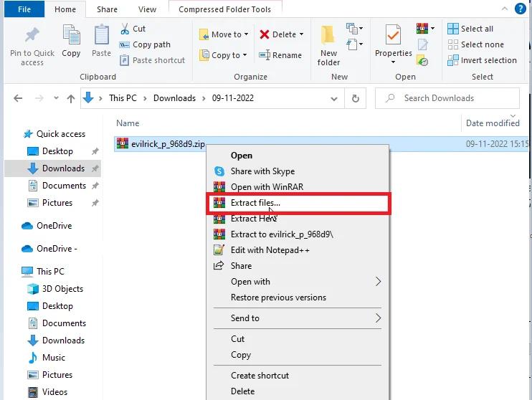Viewport: 532px width, 400px height.
Task: Open Quick access in navigation pane
Action: (x=54, y=134)
